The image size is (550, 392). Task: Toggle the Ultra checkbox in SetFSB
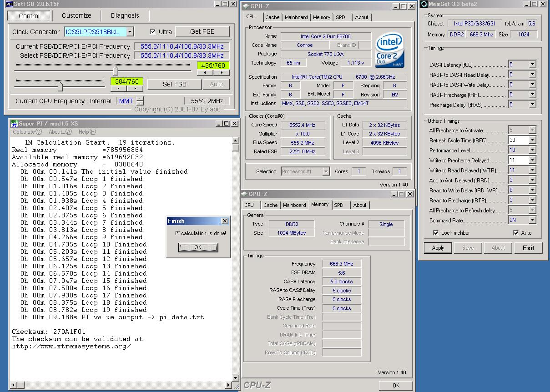(153, 32)
